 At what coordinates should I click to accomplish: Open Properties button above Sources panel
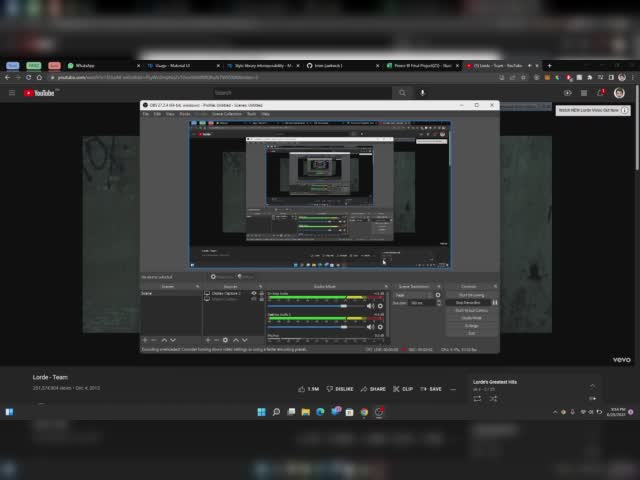click(x=222, y=277)
